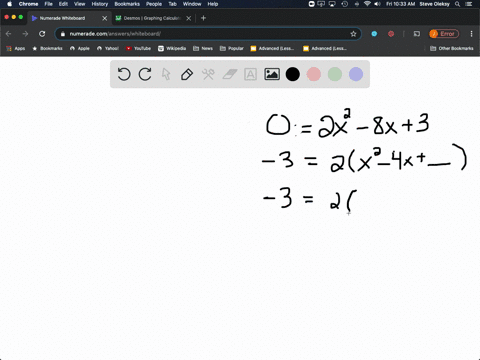The width and height of the screenshot is (480, 360).
Task: Open the Bookmarks folder in bookmarks bar
Action: tap(47, 48)
